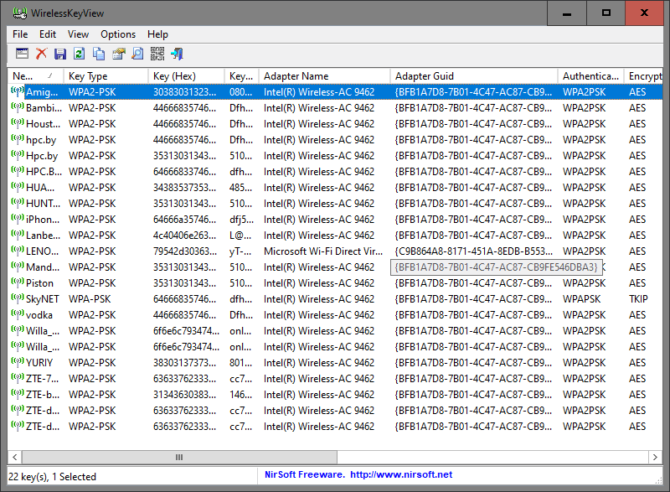
Task: Sort by the Adapter Guid column header
Action: pos(474,76)
